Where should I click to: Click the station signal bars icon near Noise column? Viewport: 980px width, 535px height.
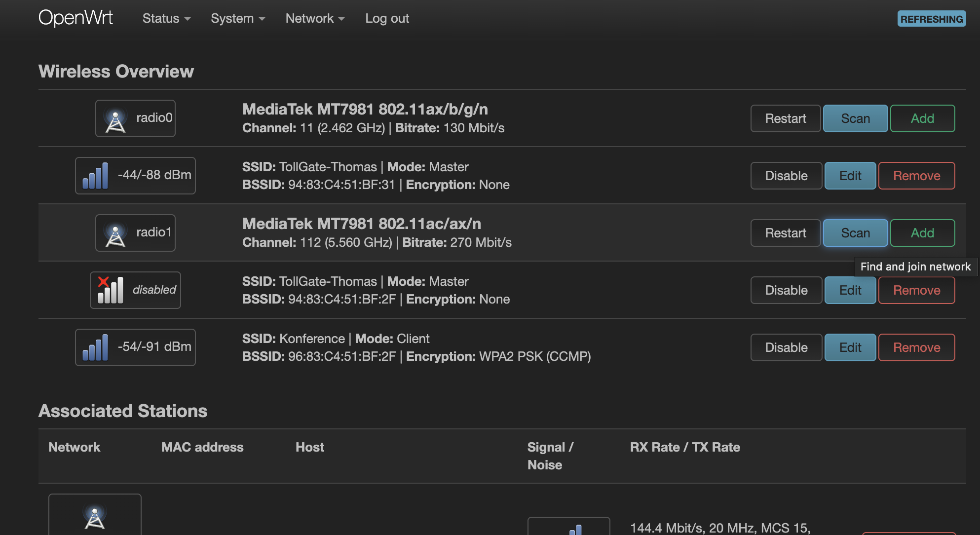tap(575, 530)
